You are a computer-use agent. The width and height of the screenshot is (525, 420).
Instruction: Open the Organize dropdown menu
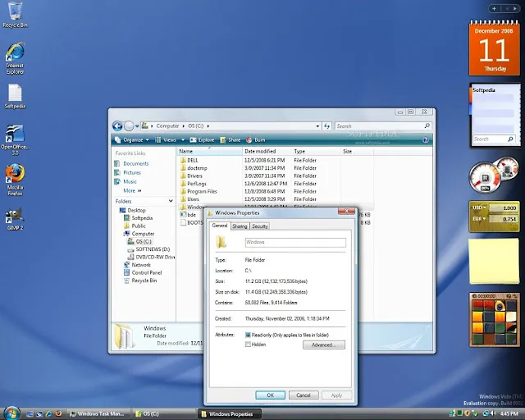tap(132, 140)
